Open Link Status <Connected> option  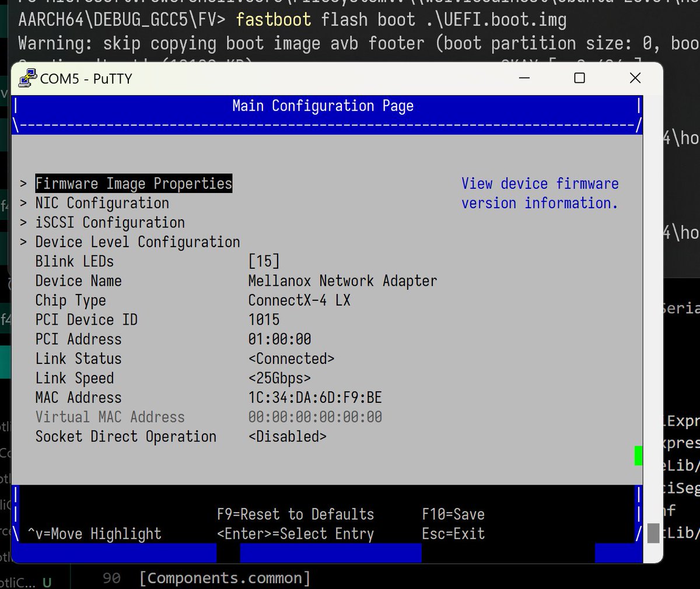291,359
